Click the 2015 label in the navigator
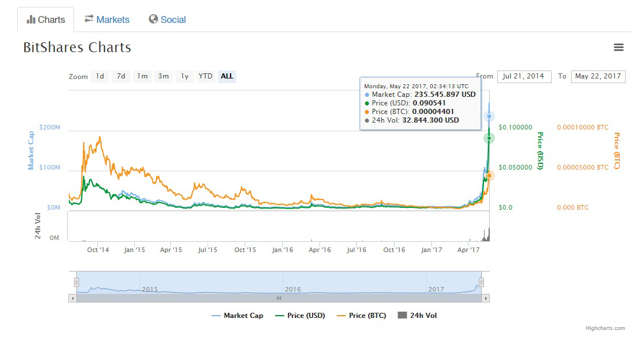The image size is (644, 342). coord(150,289)
